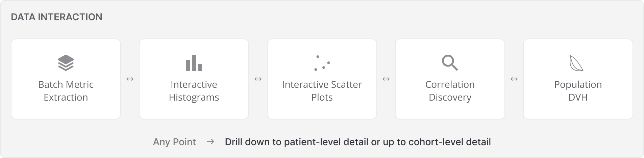This screenshot has height=158, width=644.
Task: Click the double arrow between Histograms and Scatter Plots
Action: [x=258, y=79]
